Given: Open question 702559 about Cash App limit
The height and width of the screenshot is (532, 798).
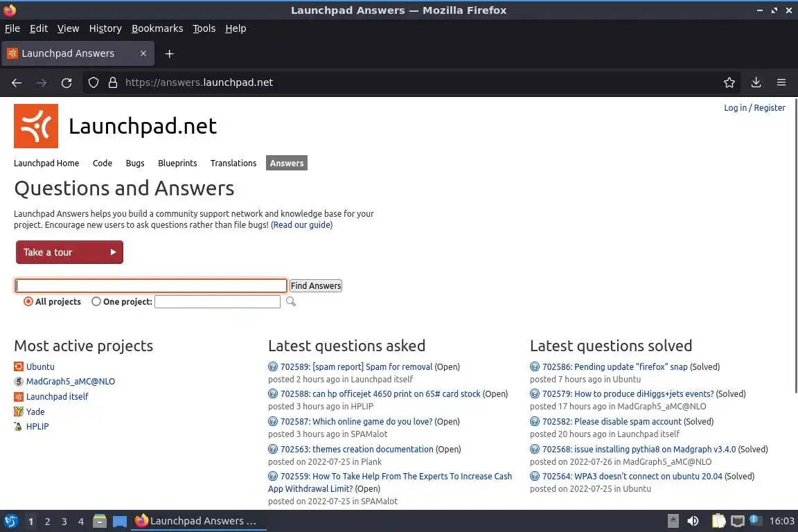Looking at the screenshot, I should [x=390, y=482].
